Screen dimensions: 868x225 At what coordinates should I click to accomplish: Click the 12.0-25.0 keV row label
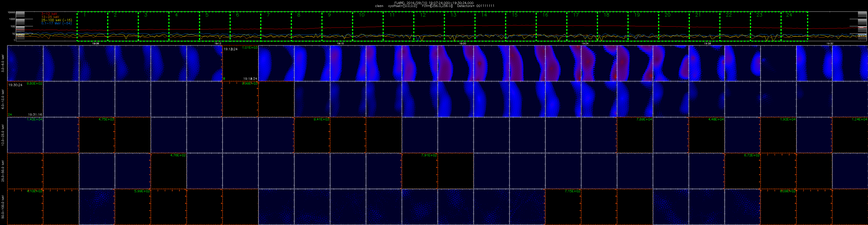click(3, 135)
